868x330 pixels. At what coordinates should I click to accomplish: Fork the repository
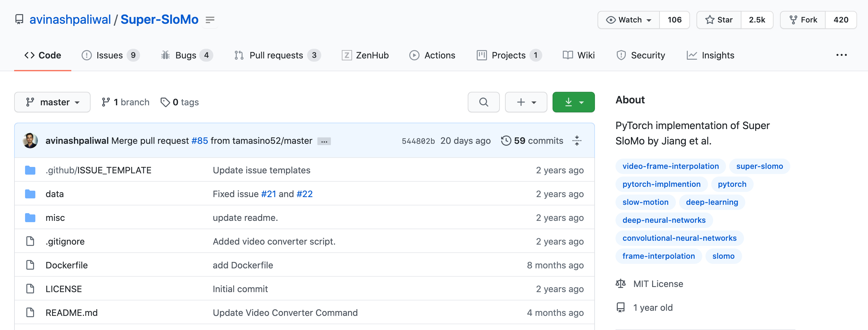point(803,20)
